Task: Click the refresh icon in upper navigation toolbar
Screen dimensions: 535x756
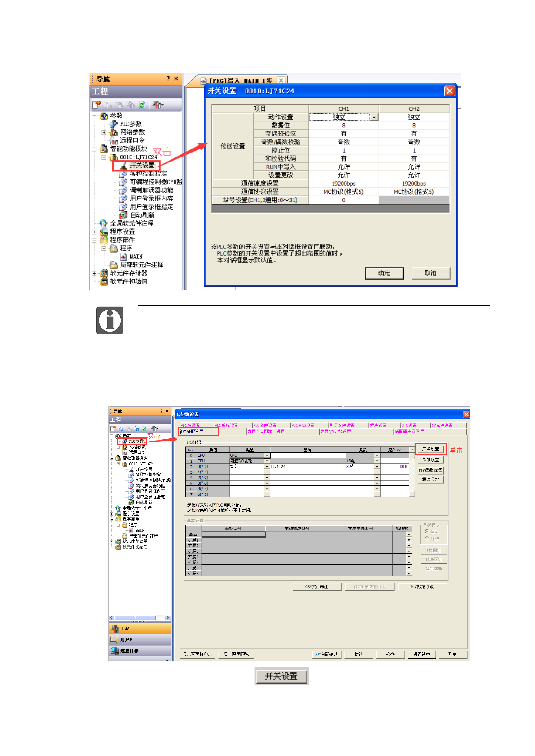Action: (142, 105)
